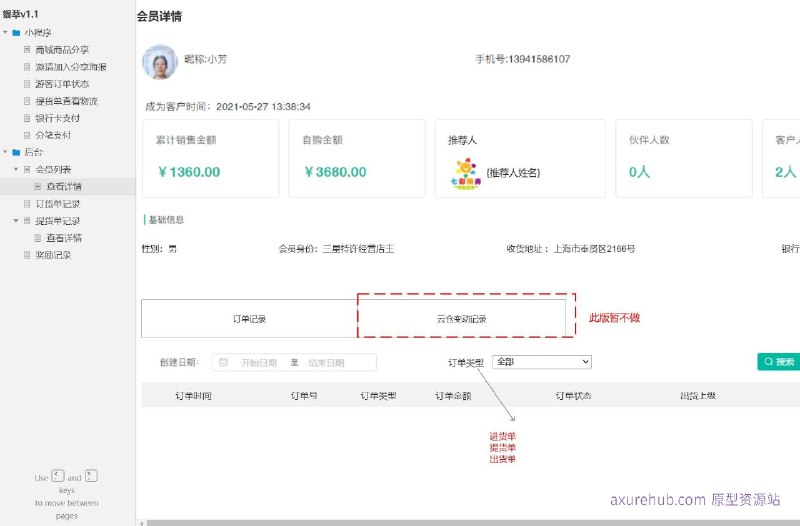Click the 三星特许经营店主 membership text
The image size is (800, 526).
(x=358, y=249)
